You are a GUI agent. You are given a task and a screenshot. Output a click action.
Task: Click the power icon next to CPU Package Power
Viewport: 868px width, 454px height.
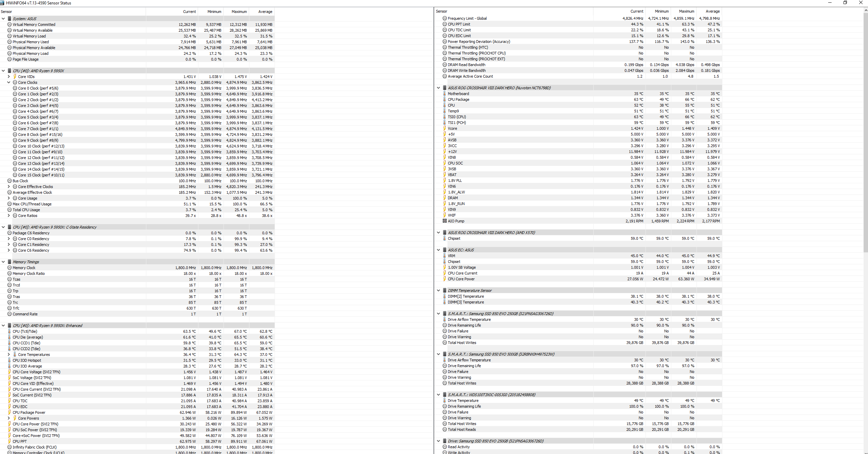pyautogui.click(x=9, y=412)
